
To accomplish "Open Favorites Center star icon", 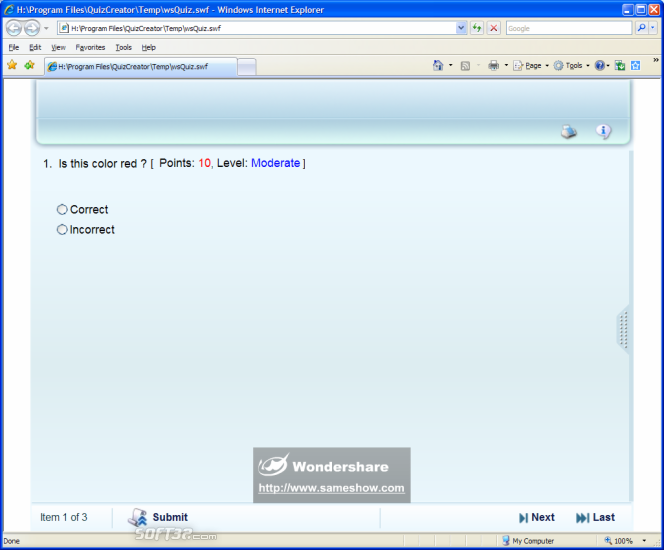I will [x=12, y=65].
